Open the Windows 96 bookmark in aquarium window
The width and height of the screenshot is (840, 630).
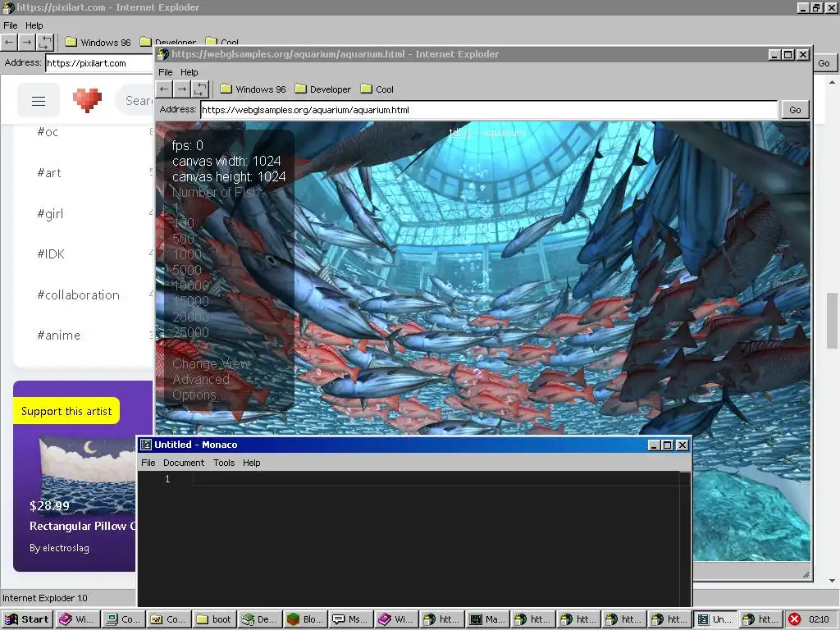pos(253,89)
